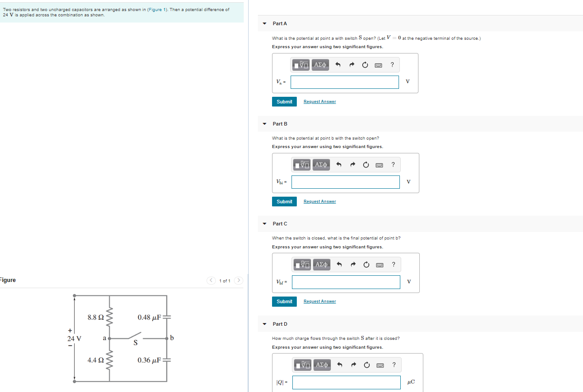
Task: Submit the answer for Part A
Action: pyautogui.click(x=284, y=101)
